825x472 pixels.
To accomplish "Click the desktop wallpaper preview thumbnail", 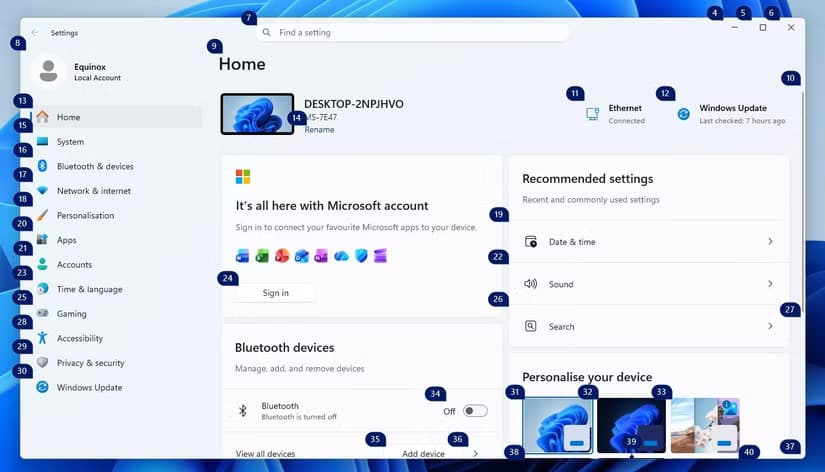I will pos(257,114).
